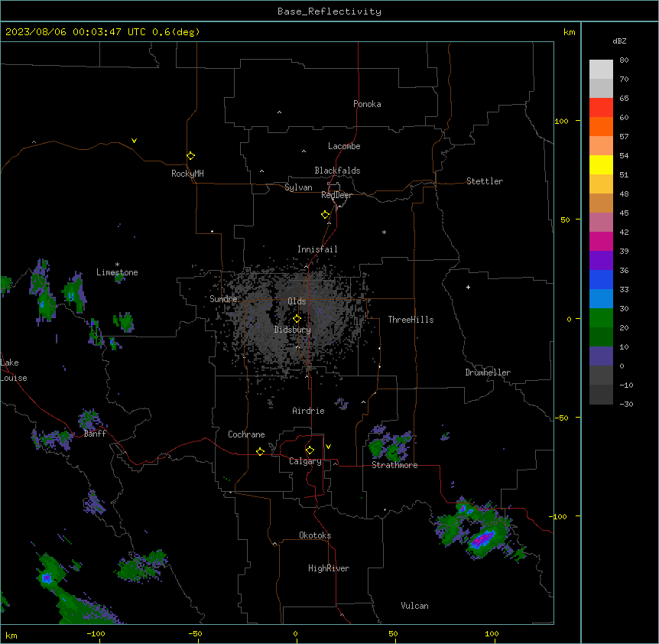Image resolution: width=659 pixels, height=644 pixels.
Task: Click the Didsbury town label
Action: coord(293,330)
